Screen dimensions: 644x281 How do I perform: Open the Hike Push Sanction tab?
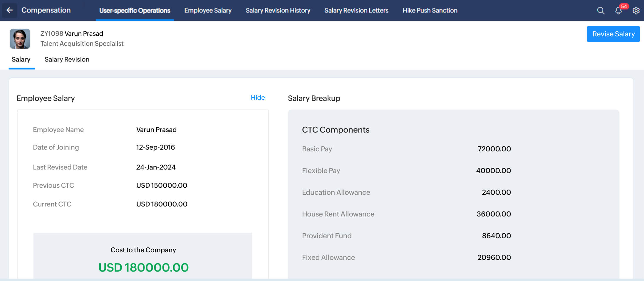pos(430,11)
